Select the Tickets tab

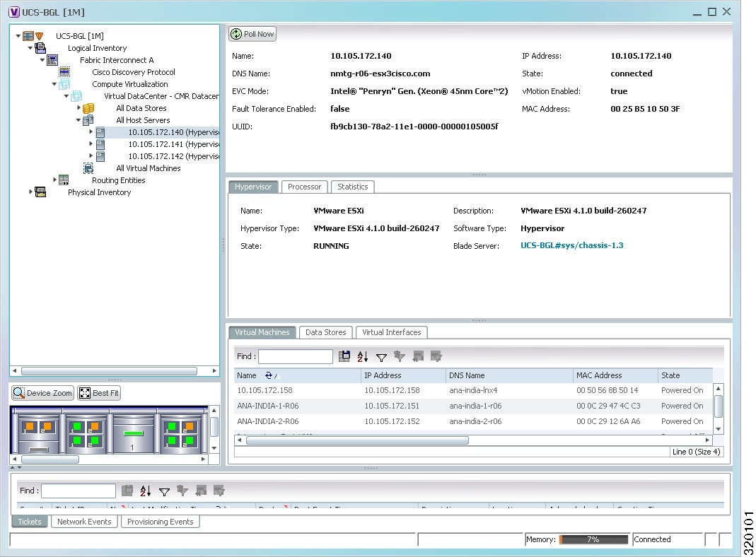coord(30,522)
